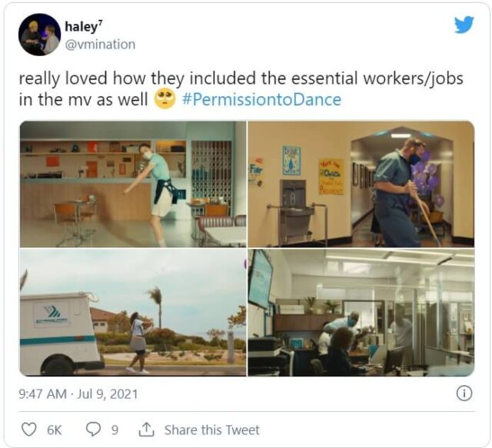The width and height of the screenshot is (492, 448).
Task: Click the share upload arrow icon
Action: (x=146, y=430)
